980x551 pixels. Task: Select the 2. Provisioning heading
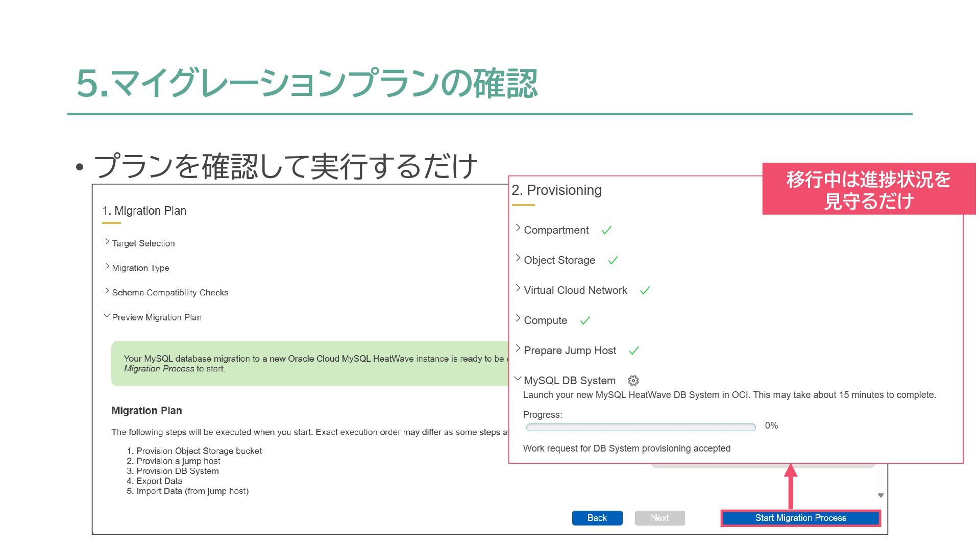pyautogui.click(x=556, y=190)
